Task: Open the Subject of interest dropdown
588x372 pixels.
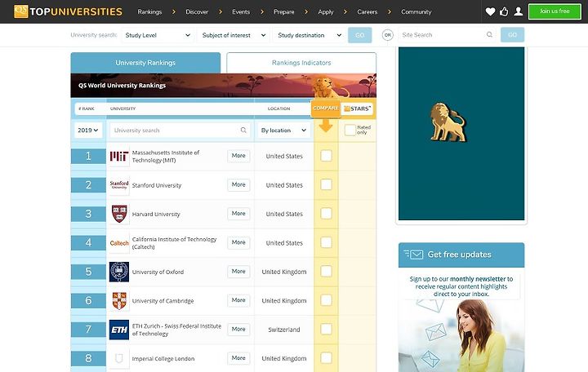Action: pyautogui.click(x=234, y=35)
